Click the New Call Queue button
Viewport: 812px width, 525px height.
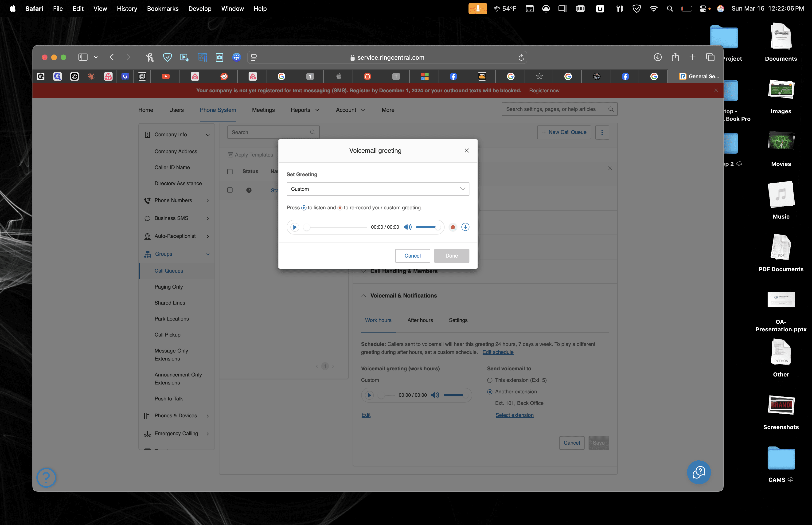click(564, 132)
